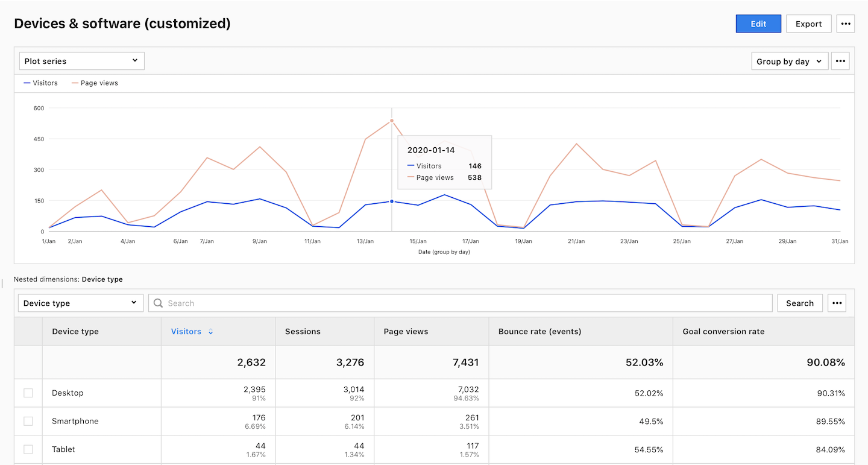Click the 31/Jan x-axis label

840,241
